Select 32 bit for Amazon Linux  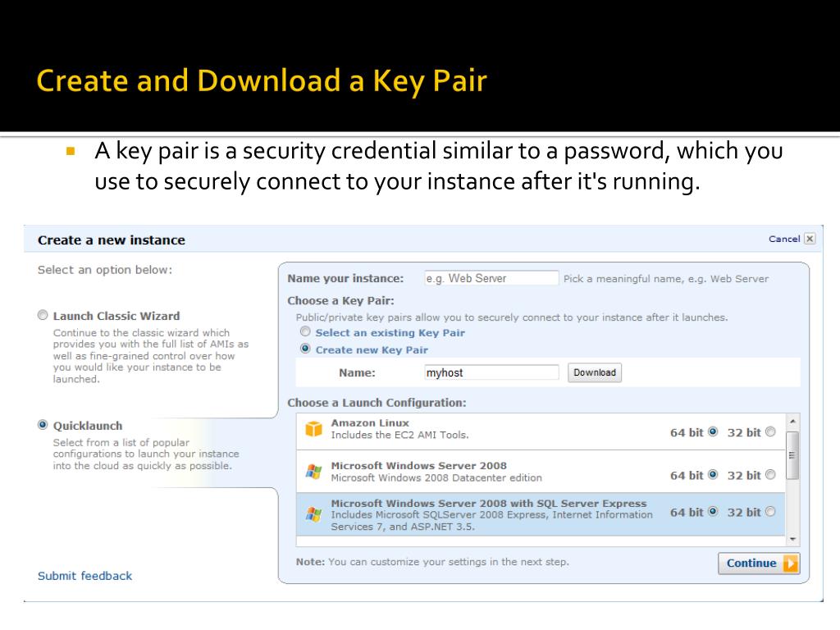pos(770,431)
